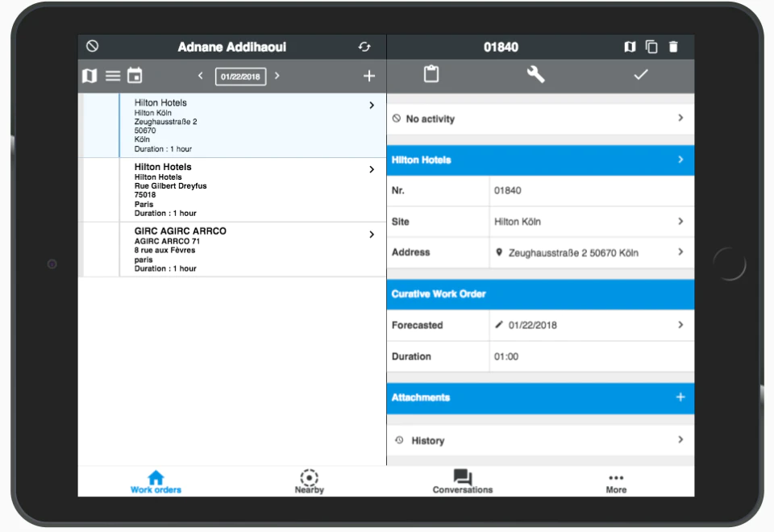
Task: Click the 01/22/2018 date field
Action: click(240, 77)
